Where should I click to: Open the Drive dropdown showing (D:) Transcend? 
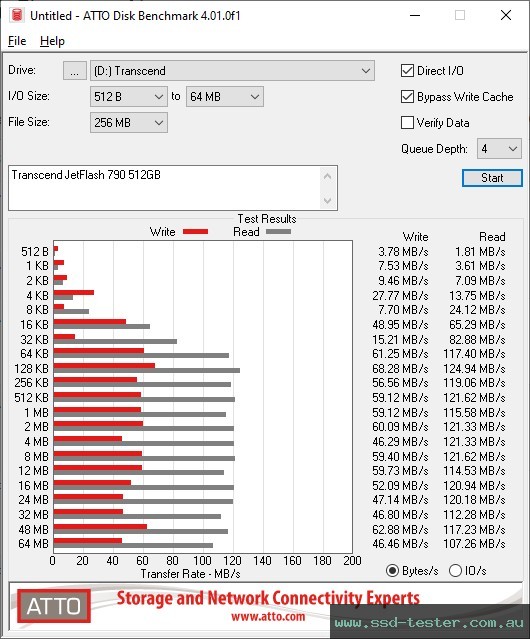pos(232,71)
